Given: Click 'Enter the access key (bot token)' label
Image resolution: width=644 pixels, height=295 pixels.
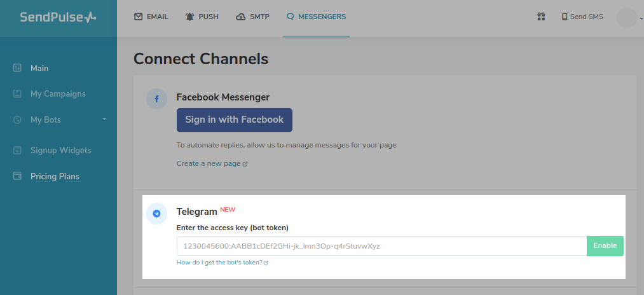Looking at the screenshot, I should [x=233, y=228].
